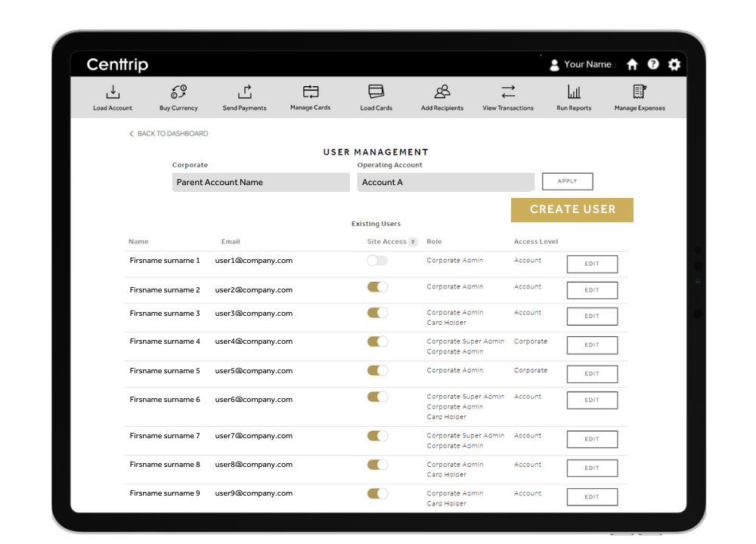Go back via Back to Dashboard link
The image size is (756, 544).
[169, 134]
